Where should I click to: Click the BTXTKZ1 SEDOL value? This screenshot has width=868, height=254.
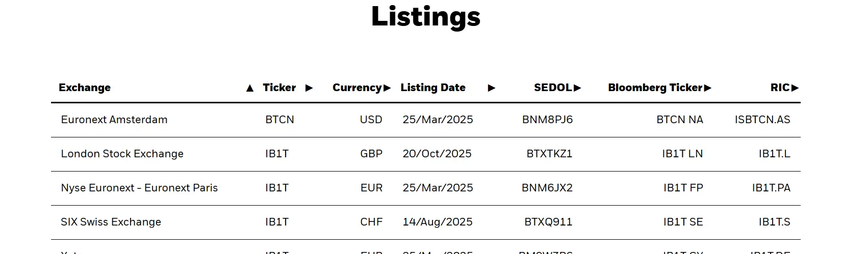(x=549, y=154)
